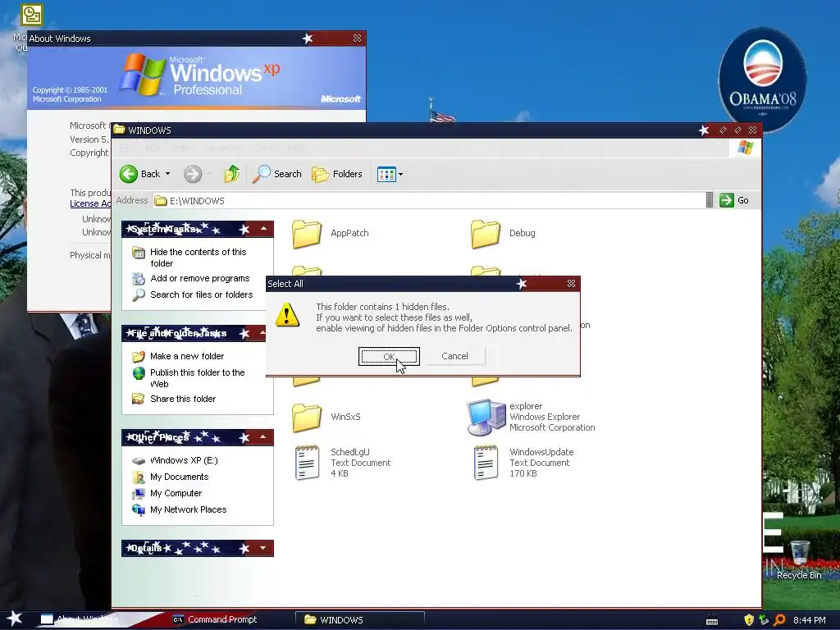Open the Back button history dropdown
The height and width of the screenshot is (630, 840).
point(167,174)
